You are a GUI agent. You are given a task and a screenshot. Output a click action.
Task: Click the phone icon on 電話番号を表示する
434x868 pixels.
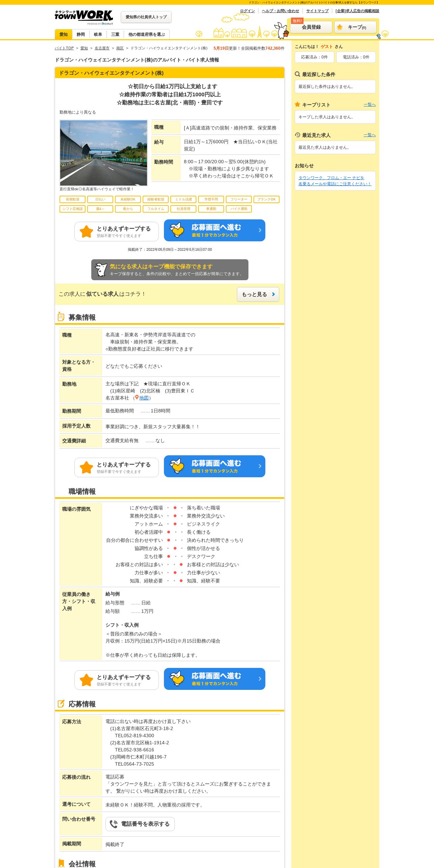coord(114,824)
